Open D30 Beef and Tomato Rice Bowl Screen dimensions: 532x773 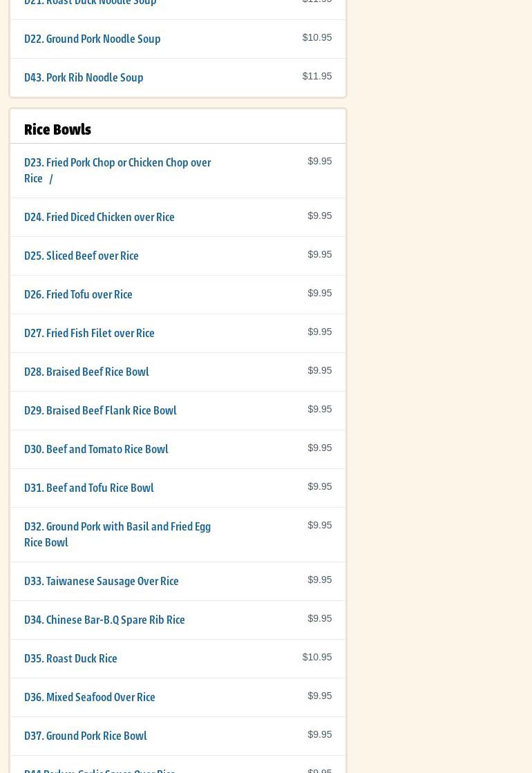[96, 449]
